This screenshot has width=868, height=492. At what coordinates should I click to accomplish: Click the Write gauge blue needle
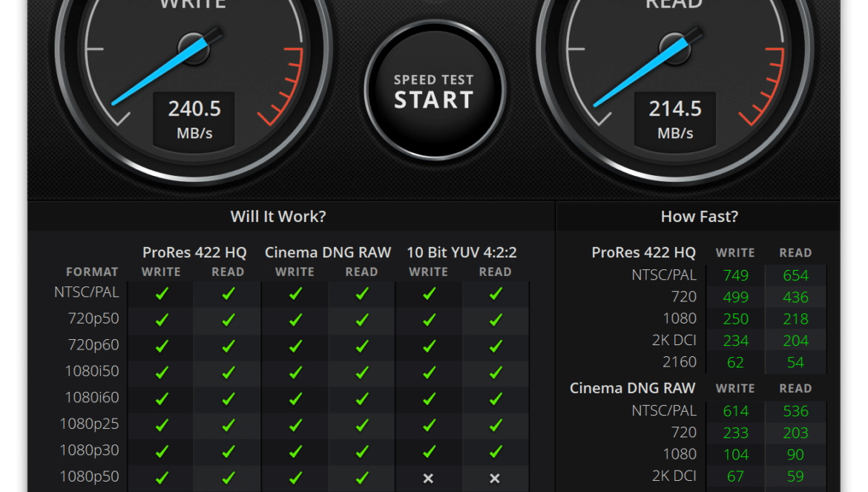pyautogui.click(x=160, y=70)
